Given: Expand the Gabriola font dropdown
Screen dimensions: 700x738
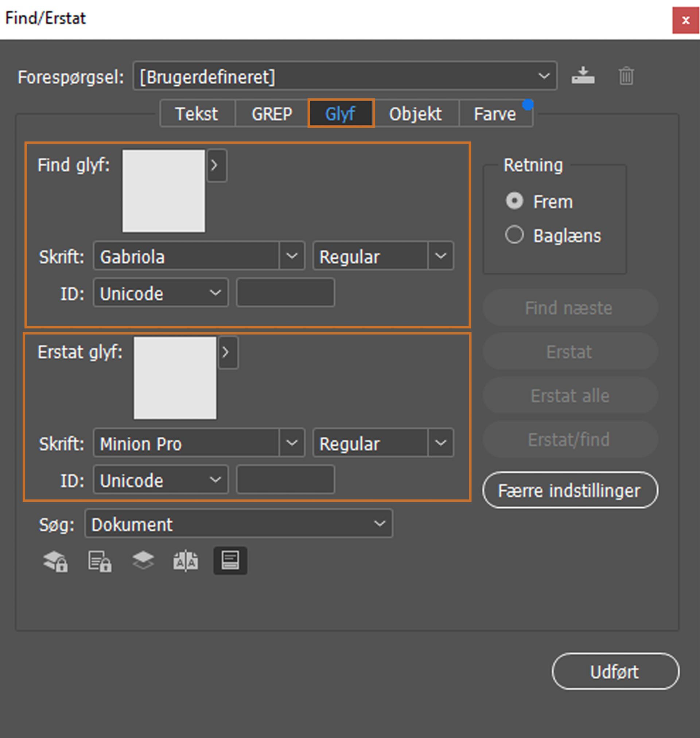Looking at the screenshot, I should point(292,256).
